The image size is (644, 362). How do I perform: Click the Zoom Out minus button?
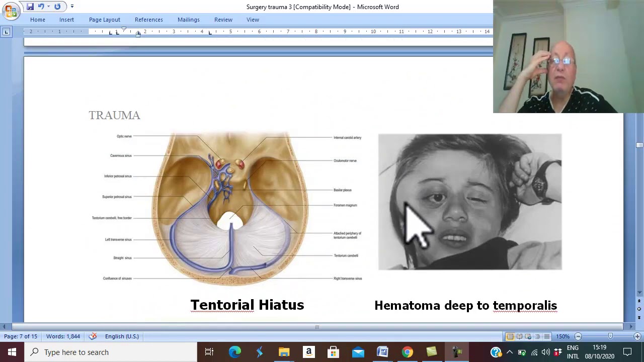coord(578,336)
